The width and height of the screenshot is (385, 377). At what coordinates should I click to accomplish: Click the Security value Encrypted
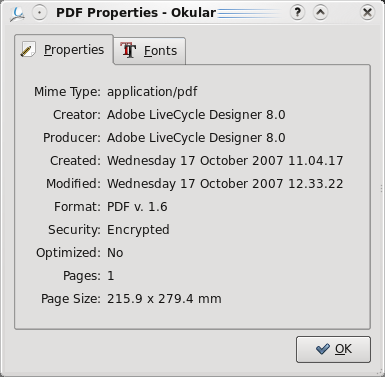pos(138,230)
